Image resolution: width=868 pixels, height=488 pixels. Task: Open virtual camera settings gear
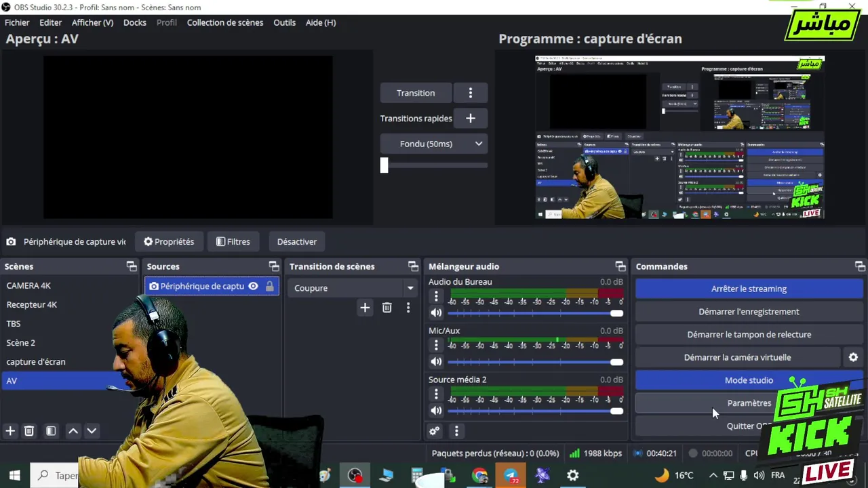pyautogui.click(x=853, y=357)
